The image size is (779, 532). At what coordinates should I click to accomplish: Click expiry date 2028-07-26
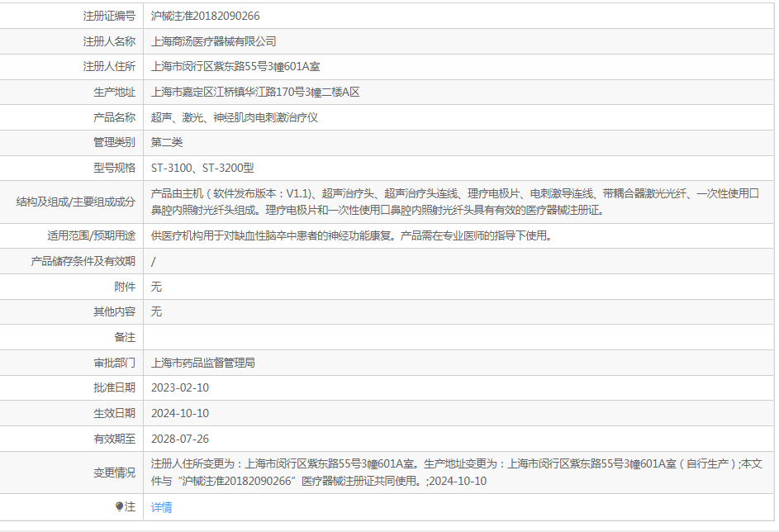(180, 439)
